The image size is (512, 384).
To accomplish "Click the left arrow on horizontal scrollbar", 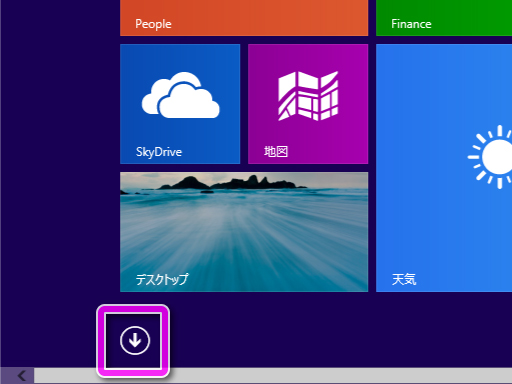I will click(x=21, y=376).
